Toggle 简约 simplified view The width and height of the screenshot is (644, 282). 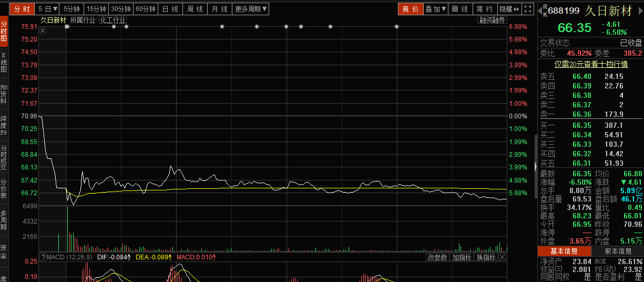coord(484,9)
